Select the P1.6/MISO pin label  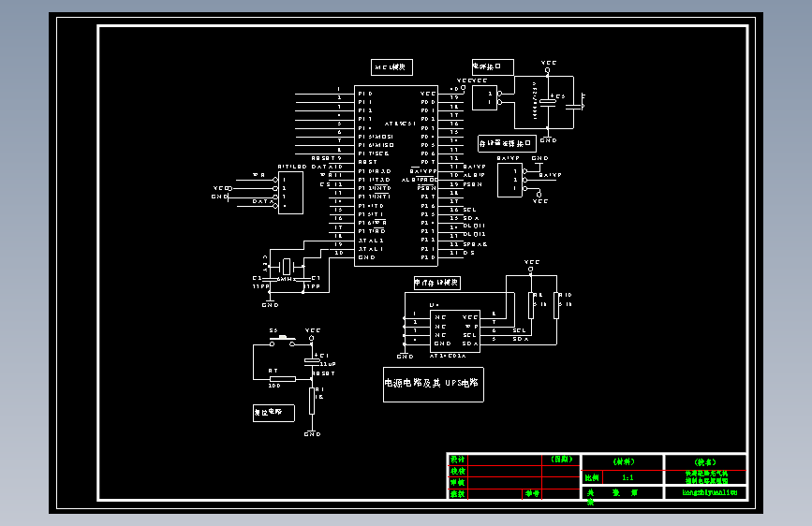376,145
